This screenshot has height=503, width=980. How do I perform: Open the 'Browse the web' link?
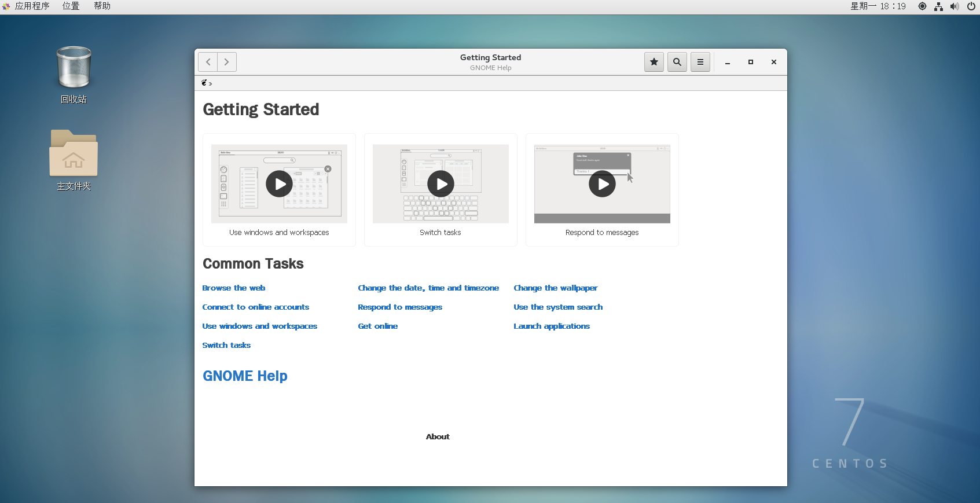point(234,288)
